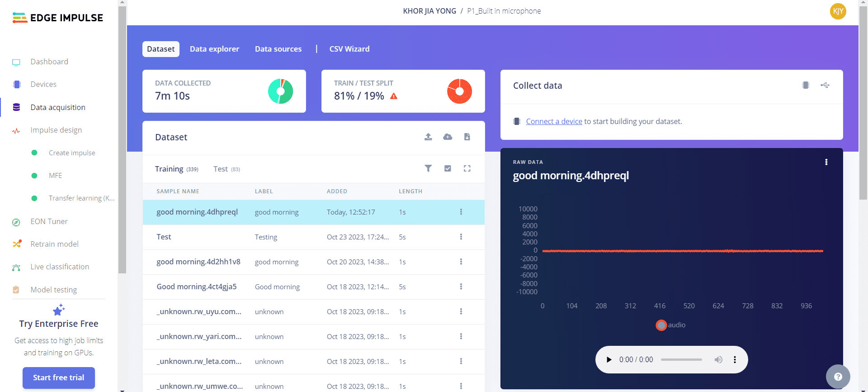Click the device chip icon in Collect data

point(806,85)
